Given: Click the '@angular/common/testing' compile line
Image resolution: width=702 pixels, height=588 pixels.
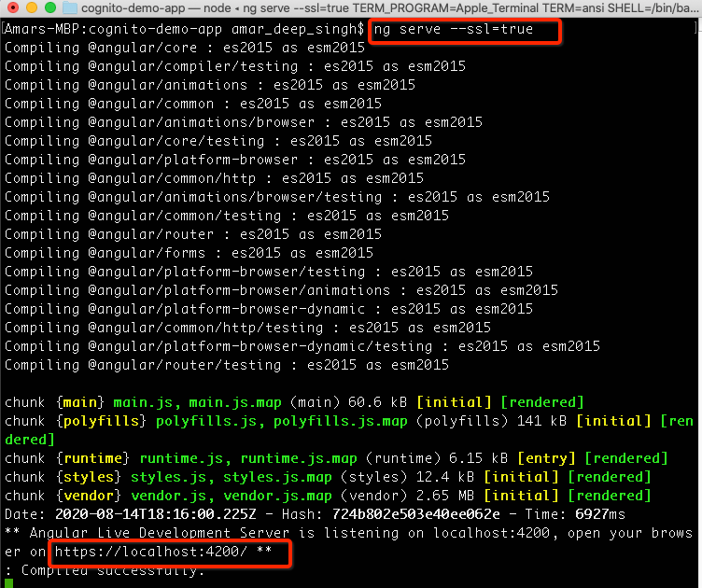Looking at the screenshot, I should (227, 217).
